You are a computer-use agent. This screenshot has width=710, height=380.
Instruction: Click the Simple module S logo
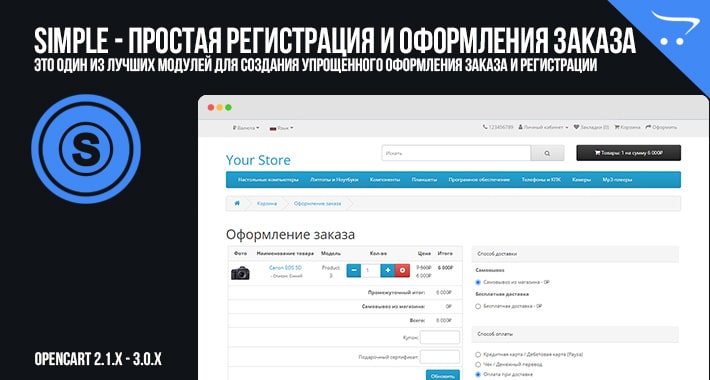point(86,149)
